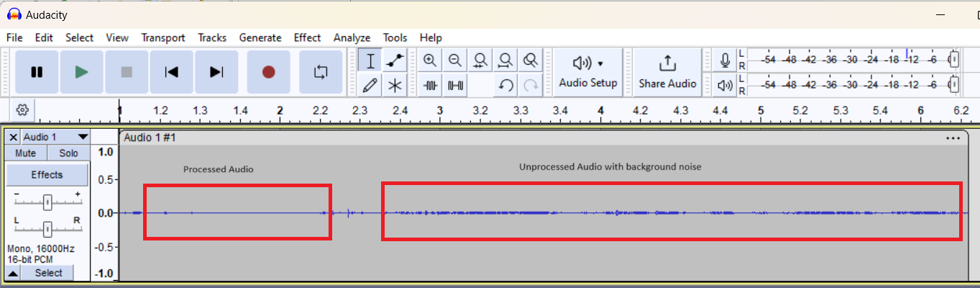The width and height of the screenshot is (980, 288).
Task: Select the Draw (pencil) tool
Action: (x=370, y=86)
